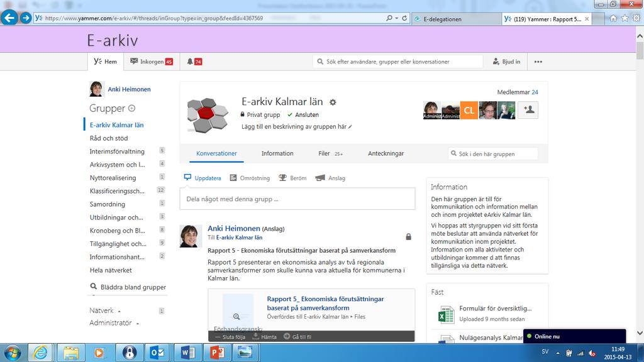This screenshot has height=362, width=644.
Task: Add a member with the person-plus icon
Action: click(x=528, y=110)
